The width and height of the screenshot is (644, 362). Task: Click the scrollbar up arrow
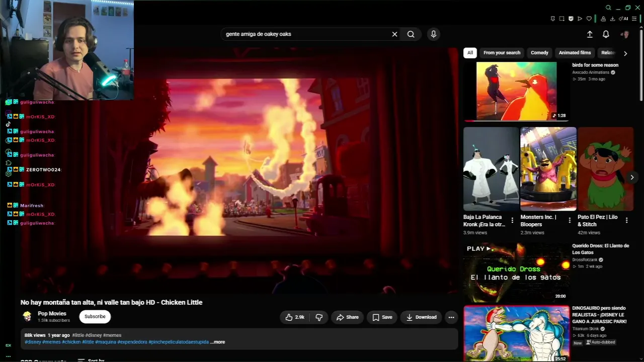pyautogui.click(x=640, y=27)
